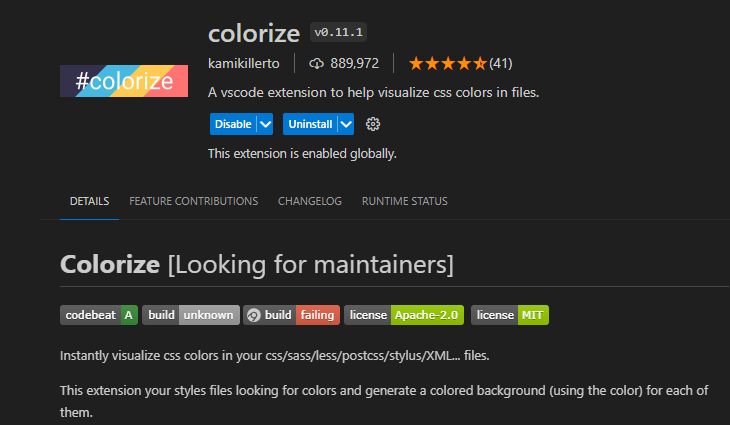
Task: Open the extension settings gear icon
Action: tap(372, 124)
